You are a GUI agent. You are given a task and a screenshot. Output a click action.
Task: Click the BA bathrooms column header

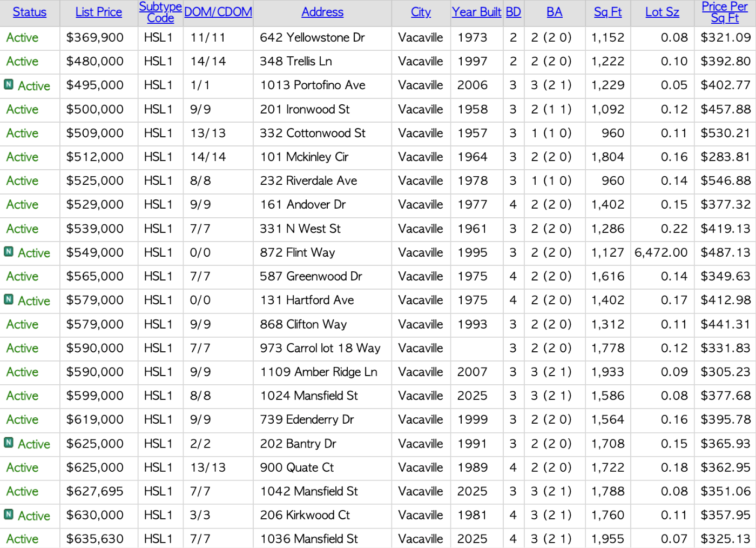554,12
